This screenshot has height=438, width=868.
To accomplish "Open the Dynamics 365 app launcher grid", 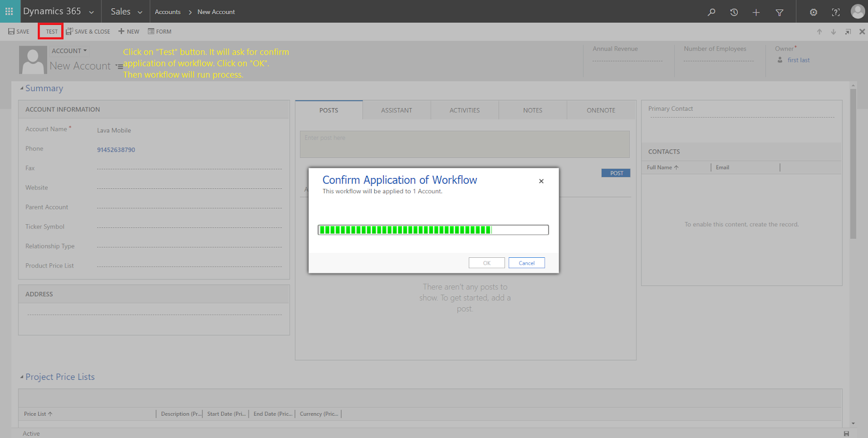I will pos(9,11).
